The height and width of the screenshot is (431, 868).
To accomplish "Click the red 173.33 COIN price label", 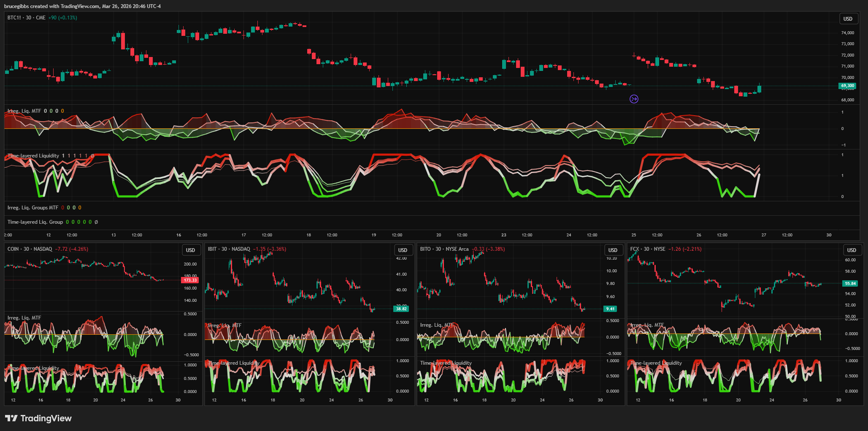I will point(190,280).
